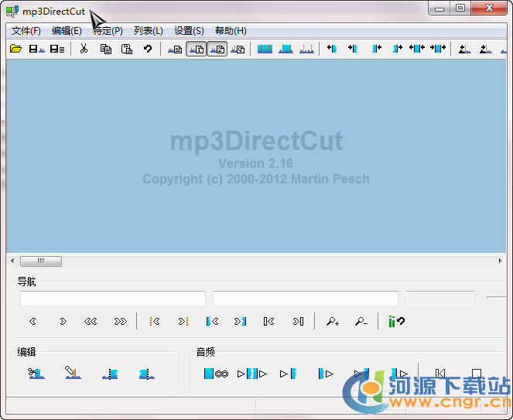Viewport: 513px width, 420px height.
Task: Click the zoom out magnifier button
Action: [361, 322]
